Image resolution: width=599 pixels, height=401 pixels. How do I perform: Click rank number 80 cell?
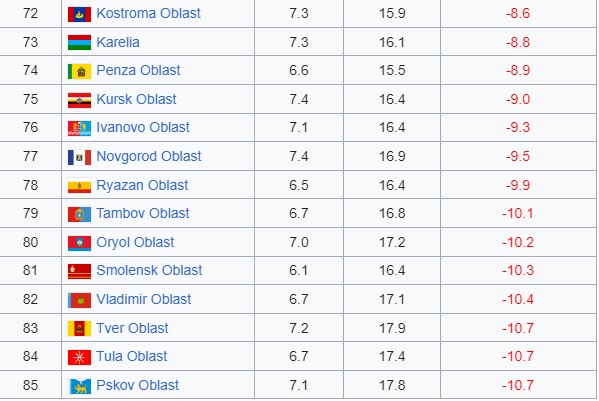pos(31,242)
